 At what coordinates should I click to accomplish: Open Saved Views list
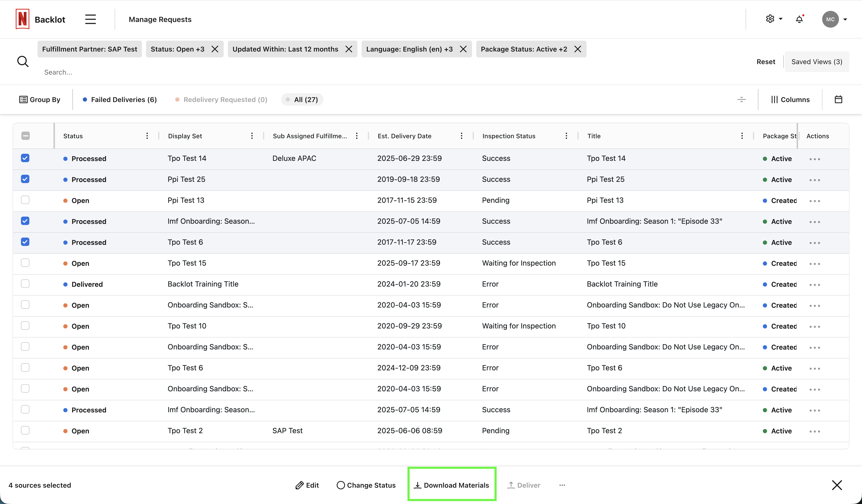click(817, 62)
